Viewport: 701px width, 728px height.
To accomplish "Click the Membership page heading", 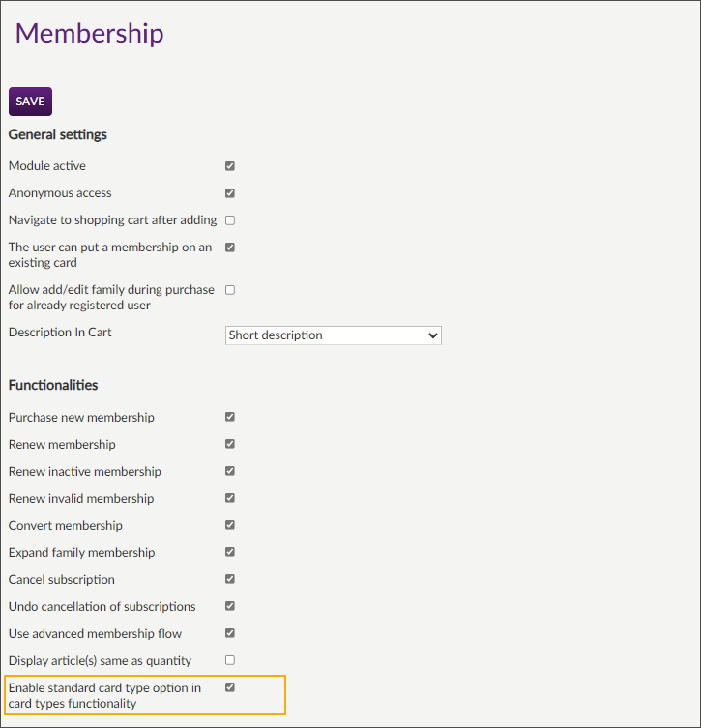I will 90,33.
